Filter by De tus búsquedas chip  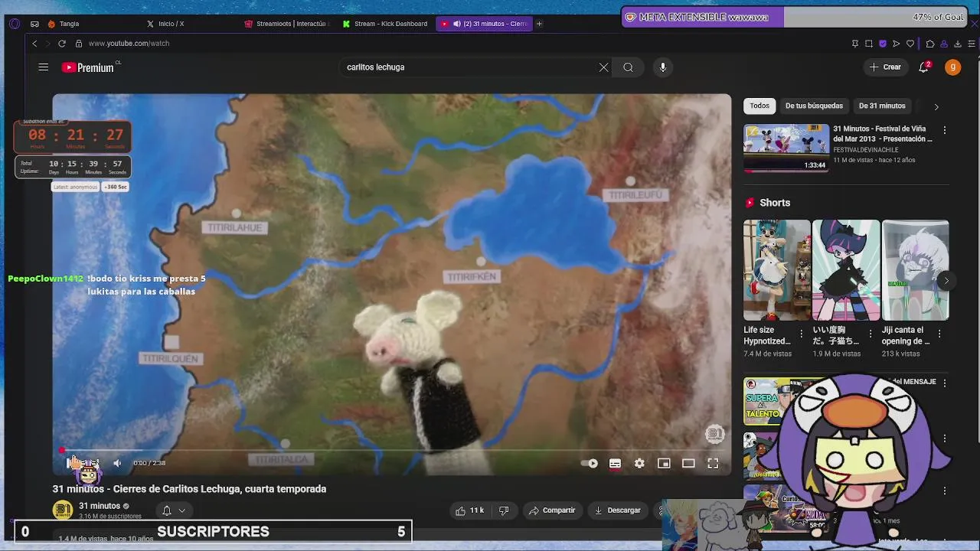(814, 106)
